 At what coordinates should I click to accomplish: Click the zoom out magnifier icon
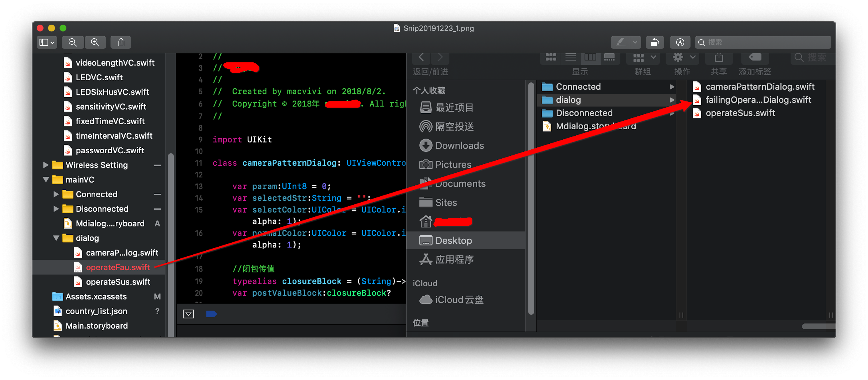pyautogui.click(x=72, y=42)
